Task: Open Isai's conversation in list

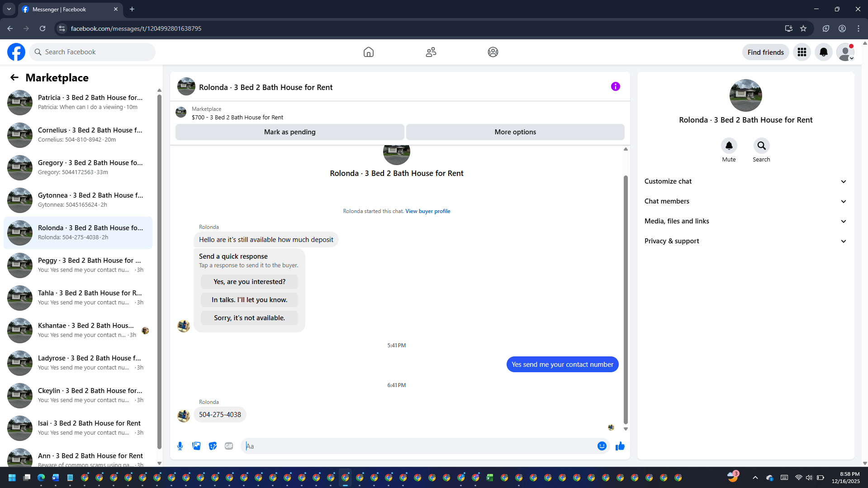Action: (x=78, y=428)
